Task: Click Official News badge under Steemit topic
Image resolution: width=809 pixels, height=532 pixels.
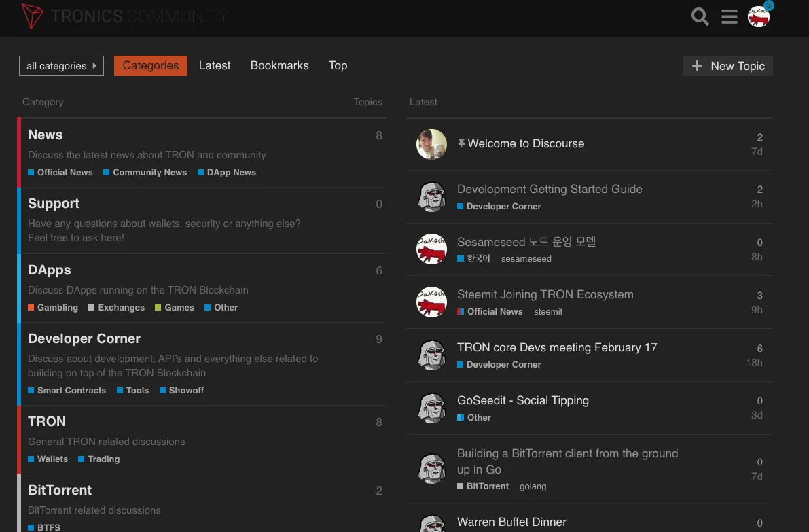Action: (490, 312)
